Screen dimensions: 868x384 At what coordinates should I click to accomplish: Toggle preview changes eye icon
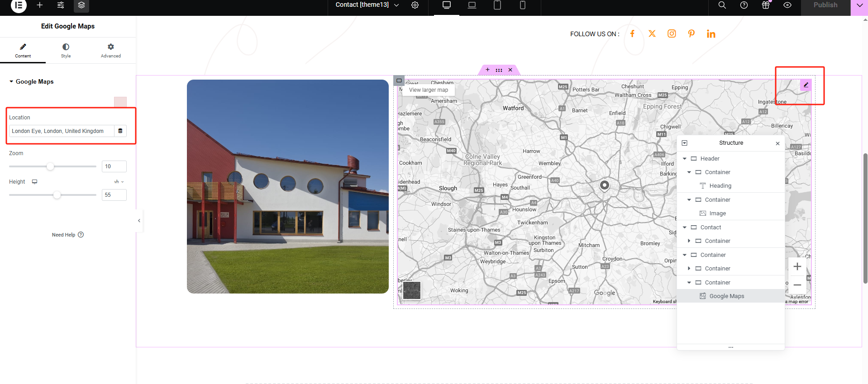[787, 5]
